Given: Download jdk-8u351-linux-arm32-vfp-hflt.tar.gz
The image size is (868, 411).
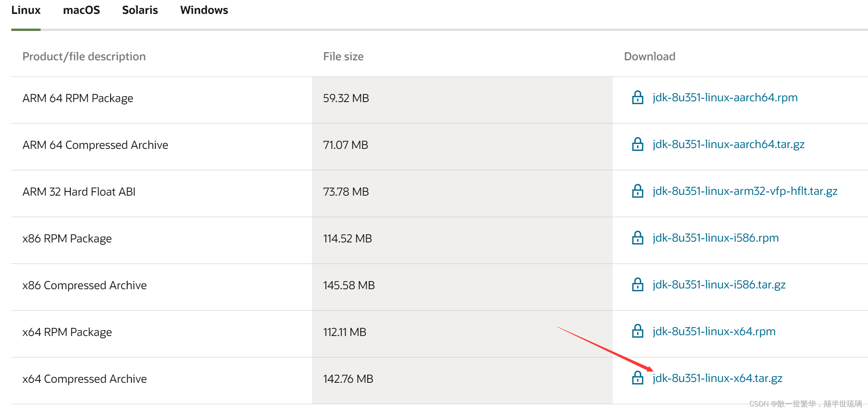Looking at the screenshot, I should coord(745,191).
